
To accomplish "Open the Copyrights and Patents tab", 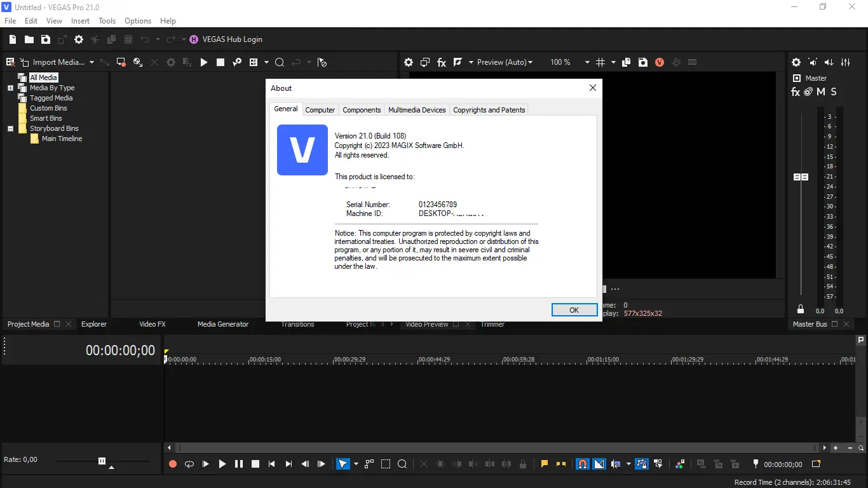I will [x=489, y=110].
